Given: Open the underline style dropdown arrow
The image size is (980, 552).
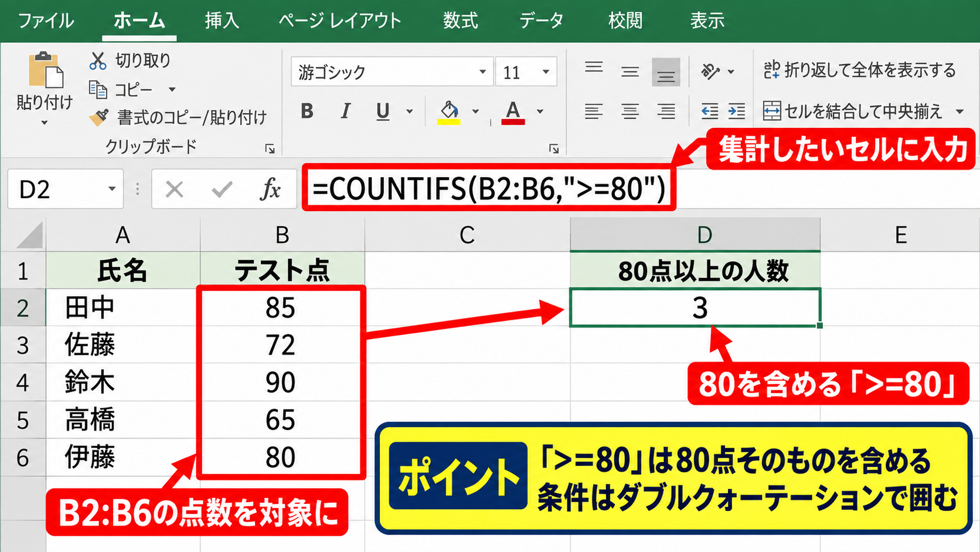Looking at the screenshot, I should coord(410,111).
